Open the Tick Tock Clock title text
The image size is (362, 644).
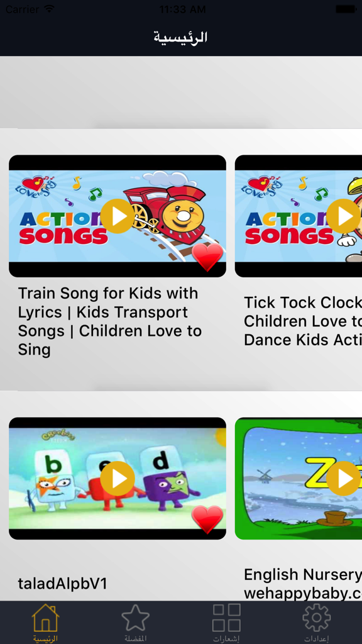303,321
